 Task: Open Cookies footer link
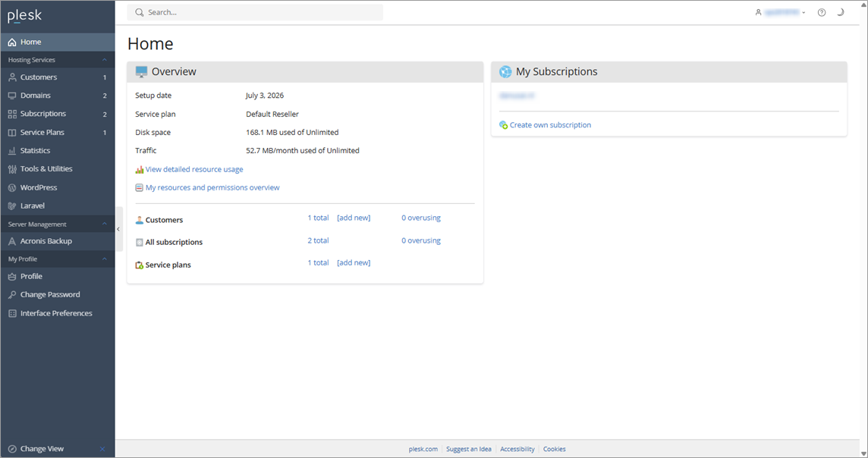pos(554,449)
